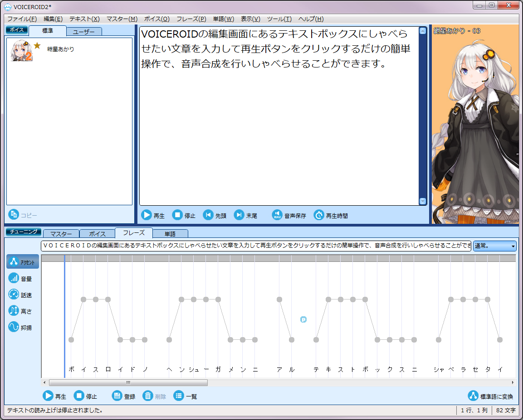Select the 高さ pitch tuning mode

coord(20,311)
